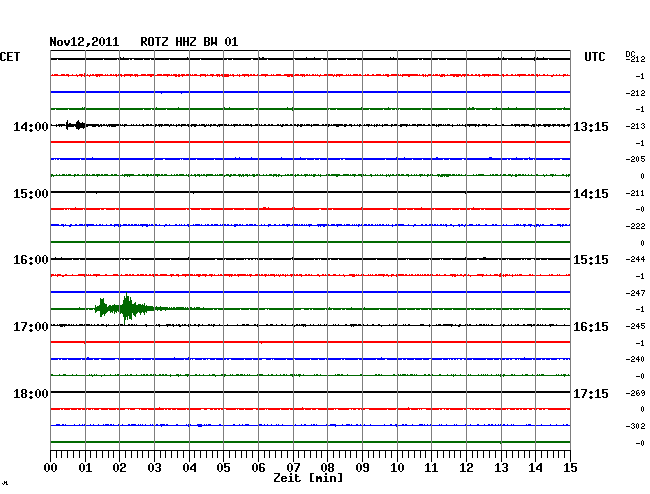
Task: Click the "15:15" UTC time label
Action: coord(591,260)
